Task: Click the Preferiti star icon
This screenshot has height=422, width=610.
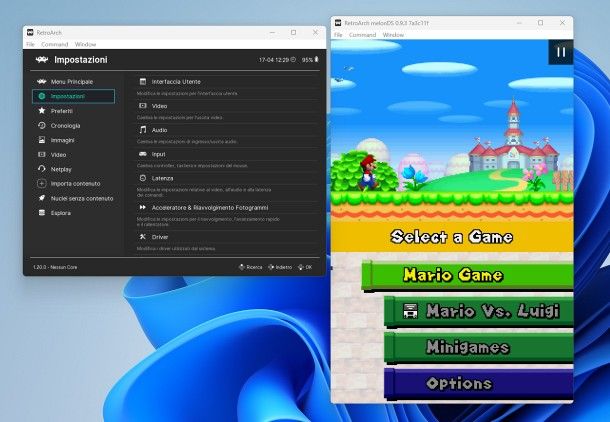Action: (42, 111)
